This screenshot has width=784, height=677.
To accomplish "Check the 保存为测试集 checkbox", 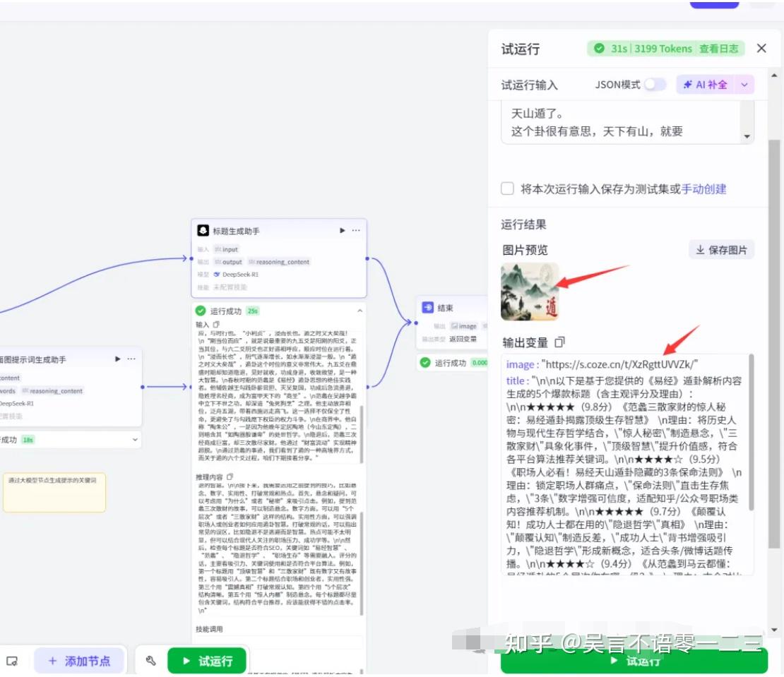I will click(506, 188).
